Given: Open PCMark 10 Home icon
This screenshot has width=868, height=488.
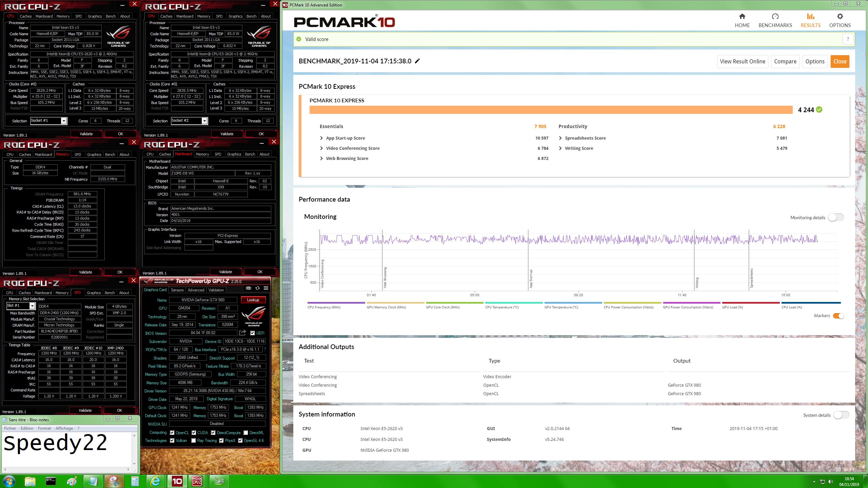Looking at the screenshot, I should pos(742,16).
